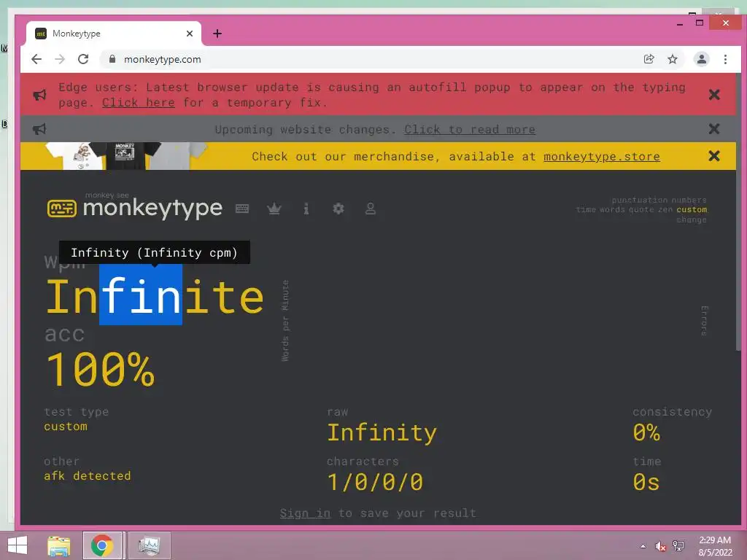Open a new browser tab

point(217,34)
